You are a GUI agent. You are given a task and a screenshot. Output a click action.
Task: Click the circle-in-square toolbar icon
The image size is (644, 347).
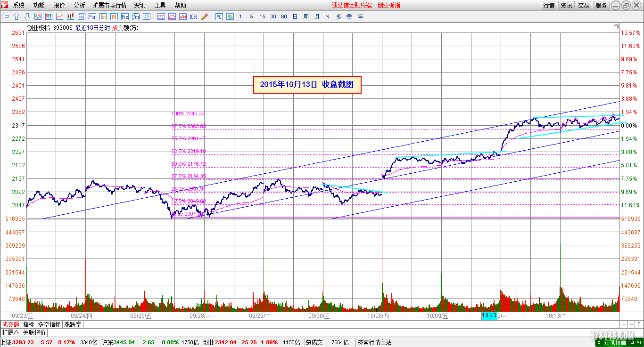coord(147,16)
